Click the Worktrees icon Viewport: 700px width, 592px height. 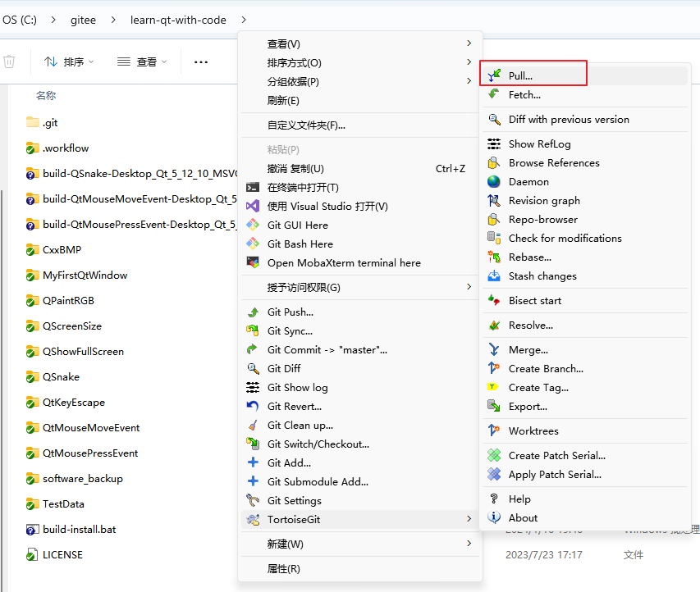(x=494, y=430)
